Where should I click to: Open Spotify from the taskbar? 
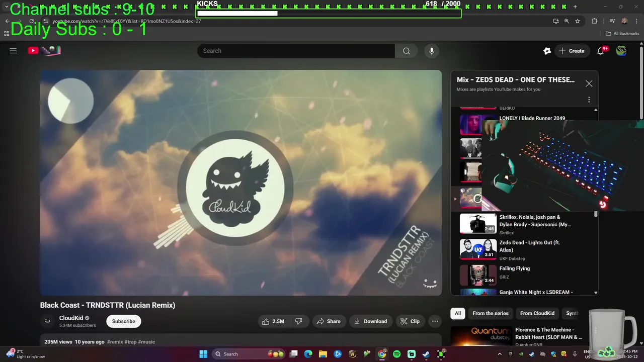(x=396, y=354)
